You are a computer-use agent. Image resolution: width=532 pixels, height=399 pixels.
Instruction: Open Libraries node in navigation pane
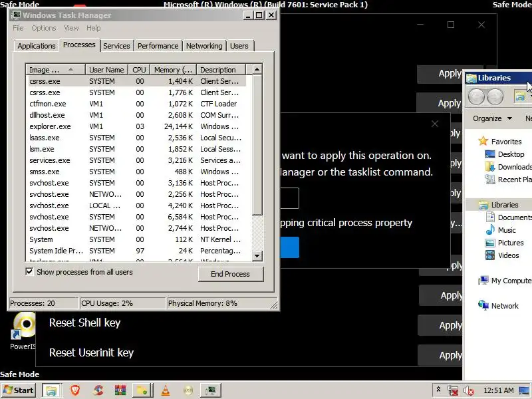point(498,205)
